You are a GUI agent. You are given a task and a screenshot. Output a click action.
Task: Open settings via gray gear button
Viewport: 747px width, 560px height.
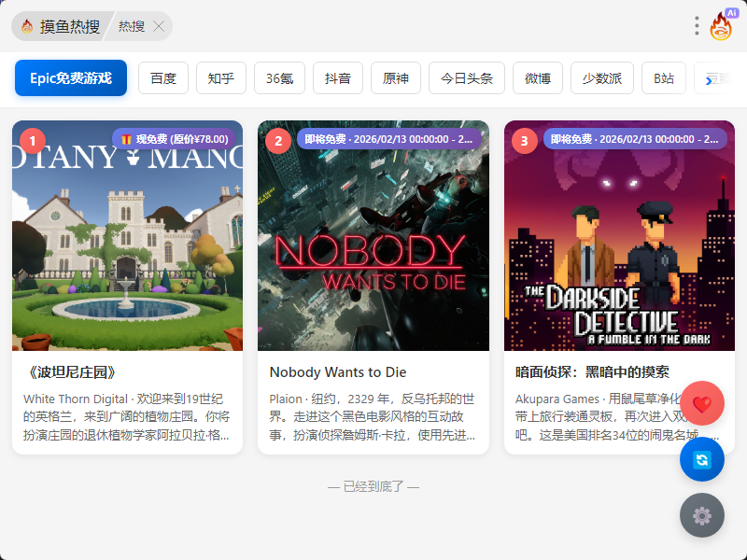click(x=702, y=515)
